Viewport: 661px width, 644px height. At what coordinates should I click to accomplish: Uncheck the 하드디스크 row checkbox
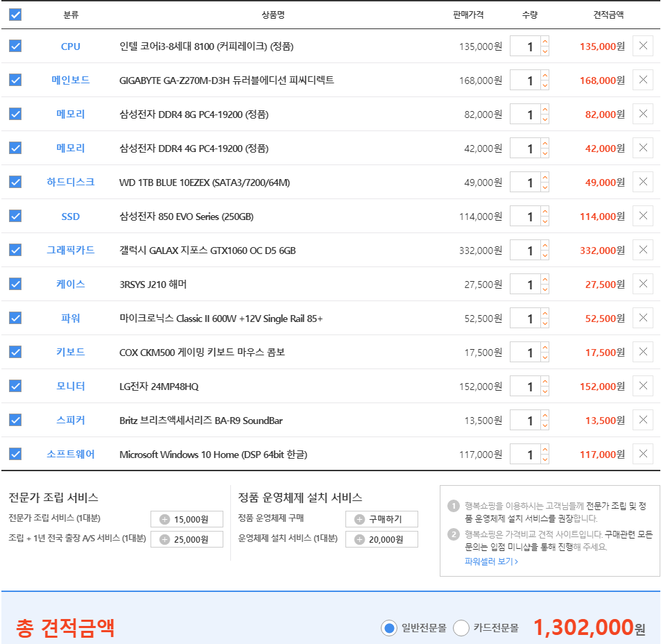click(15, 182)
